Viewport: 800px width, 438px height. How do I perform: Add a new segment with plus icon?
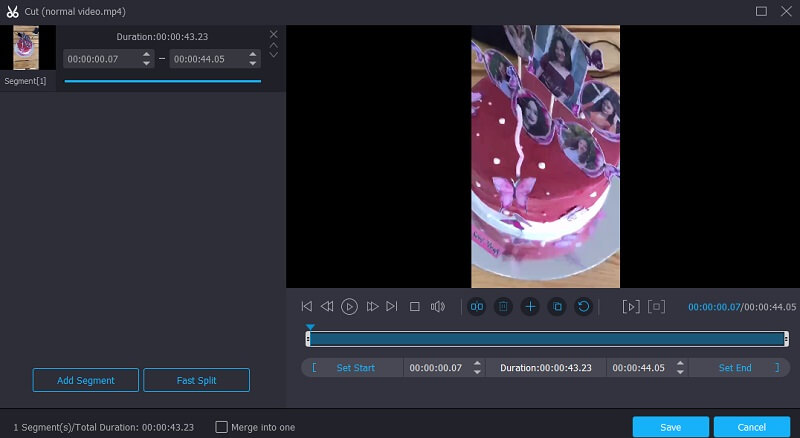[530, 306]
